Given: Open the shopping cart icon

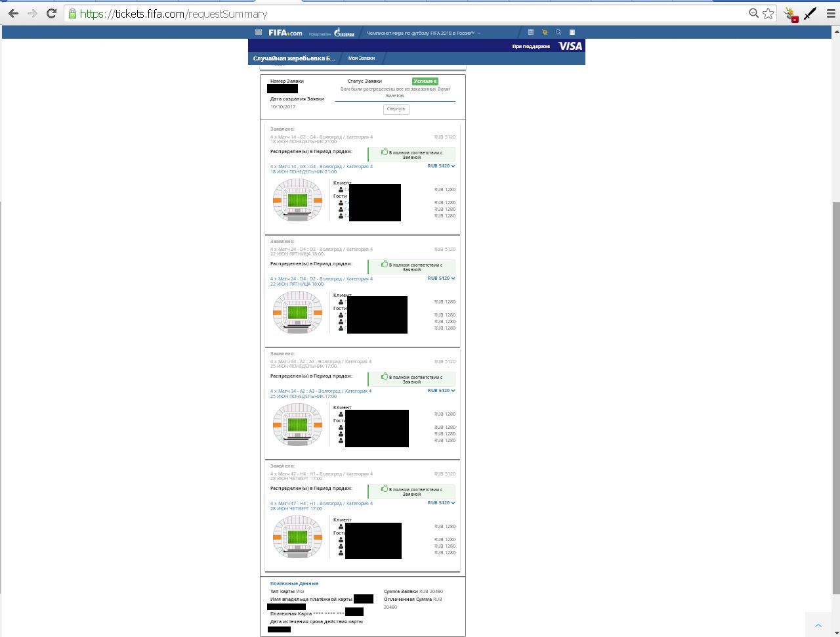Looking at the screenshot, I should [545, 32].
